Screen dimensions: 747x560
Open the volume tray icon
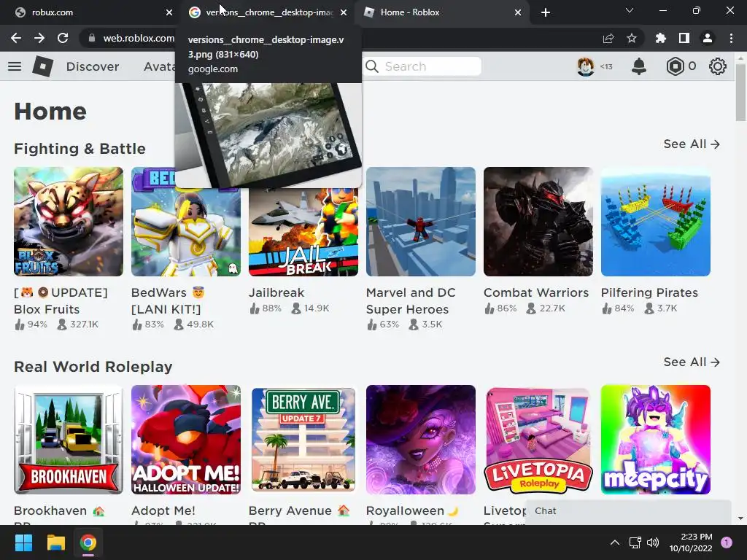tap(653, 542)
